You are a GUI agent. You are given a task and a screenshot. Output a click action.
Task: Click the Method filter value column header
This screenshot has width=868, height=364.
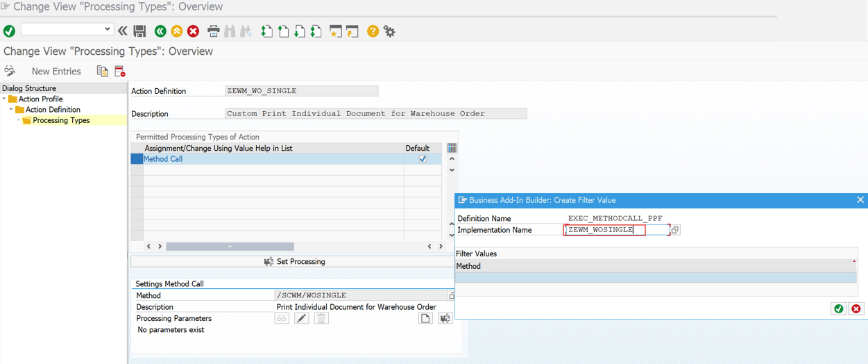656,266
